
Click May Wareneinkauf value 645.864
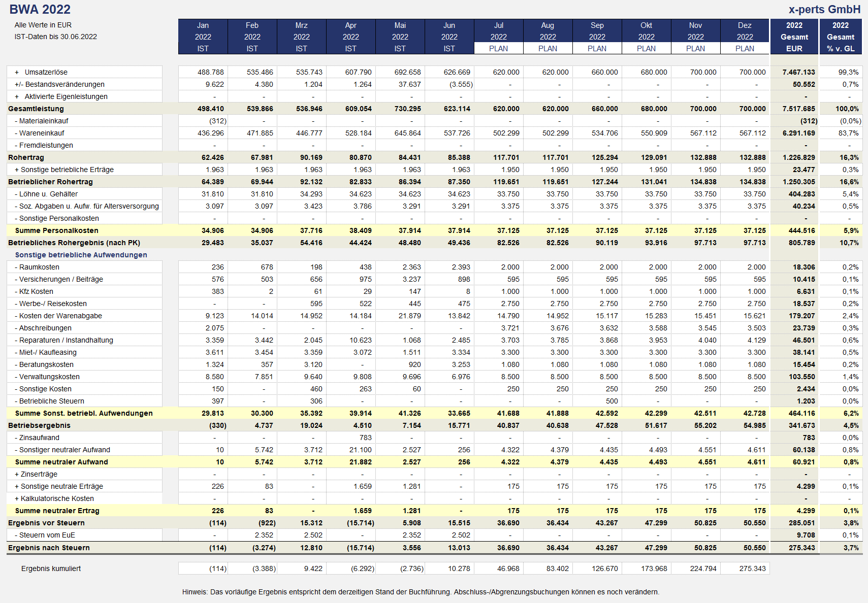(x=407, y=133)
